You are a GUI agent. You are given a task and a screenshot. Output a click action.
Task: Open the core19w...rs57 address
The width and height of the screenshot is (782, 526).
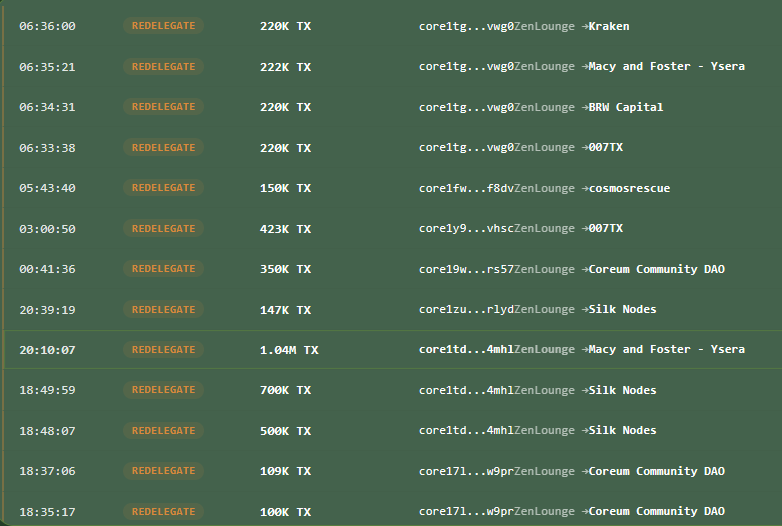click(x=466, y=269)
